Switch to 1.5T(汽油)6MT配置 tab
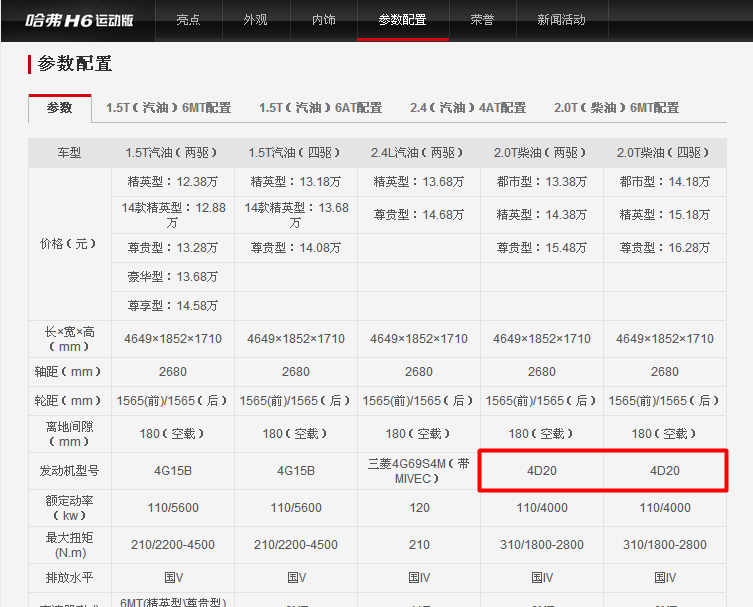 click(169, 108)
